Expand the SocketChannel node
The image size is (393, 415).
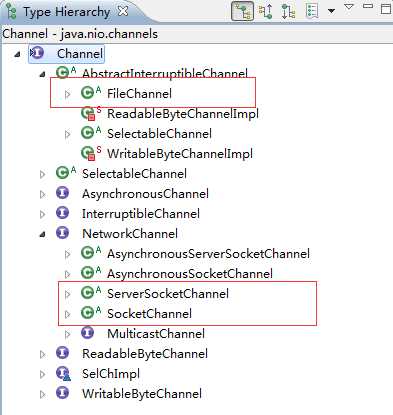(x=67, y=314)
